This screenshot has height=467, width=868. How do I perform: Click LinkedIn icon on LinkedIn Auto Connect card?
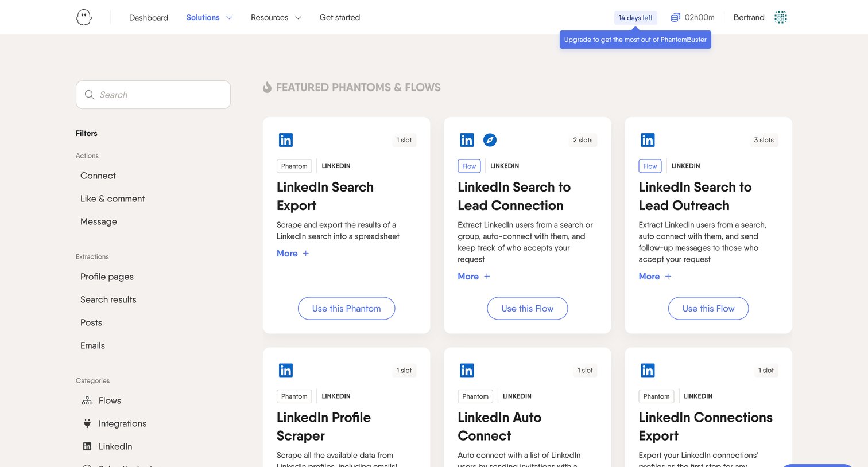(x=467, y=371)
